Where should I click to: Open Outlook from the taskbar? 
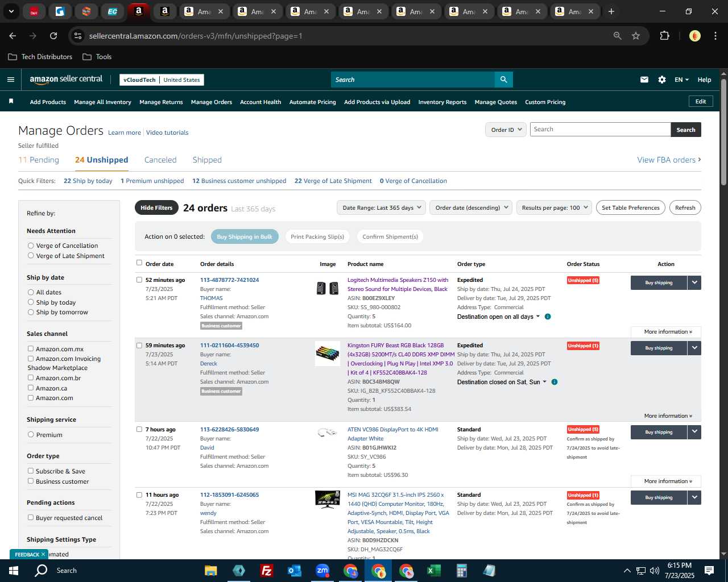click(294, 571)
